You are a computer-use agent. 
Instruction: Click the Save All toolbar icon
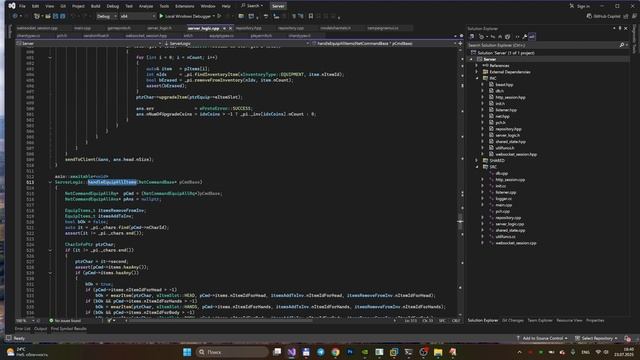pyautogui.click(x=62, y=16)
